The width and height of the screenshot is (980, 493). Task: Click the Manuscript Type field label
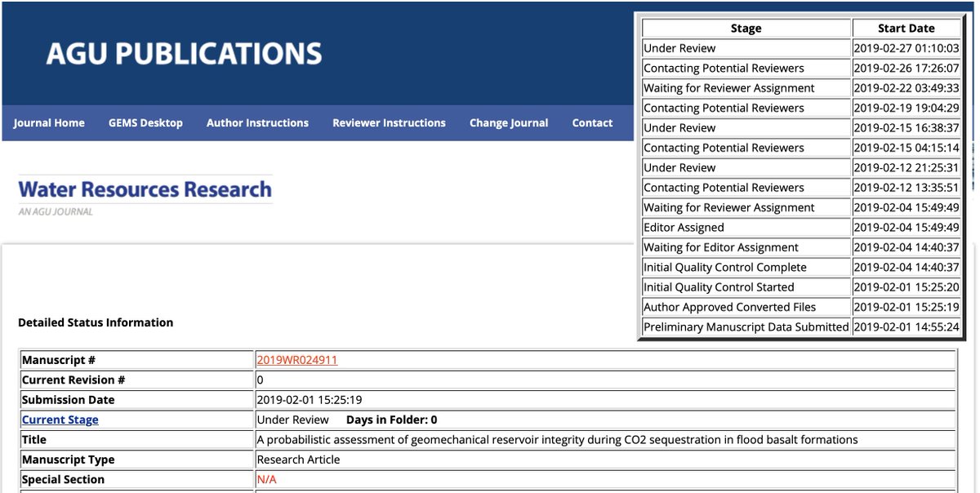(69, 460)
